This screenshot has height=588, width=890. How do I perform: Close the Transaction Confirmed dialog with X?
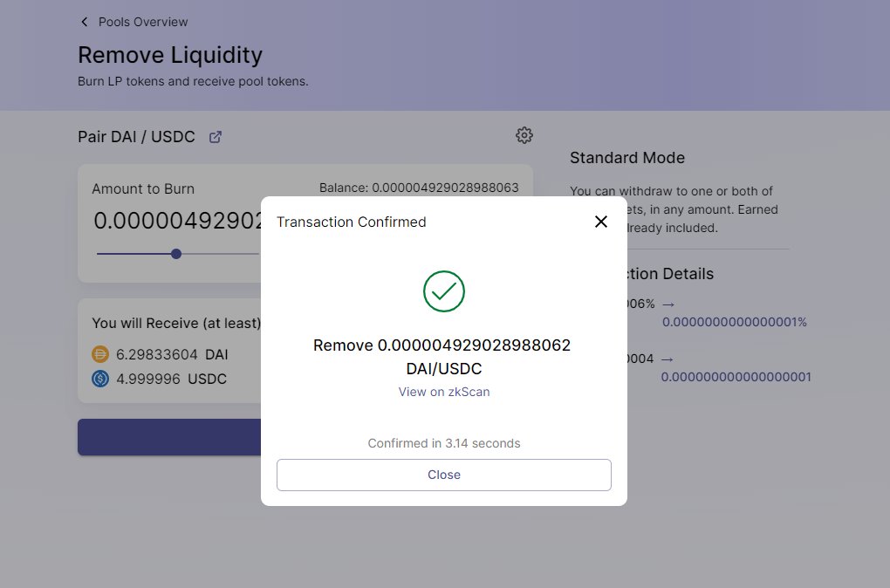(601, 222)
